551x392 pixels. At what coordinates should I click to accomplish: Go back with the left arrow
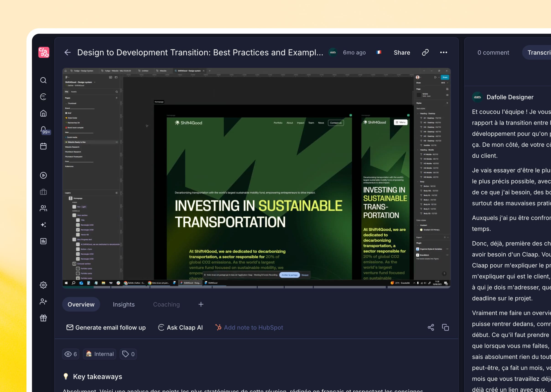(x=68, y=52)
